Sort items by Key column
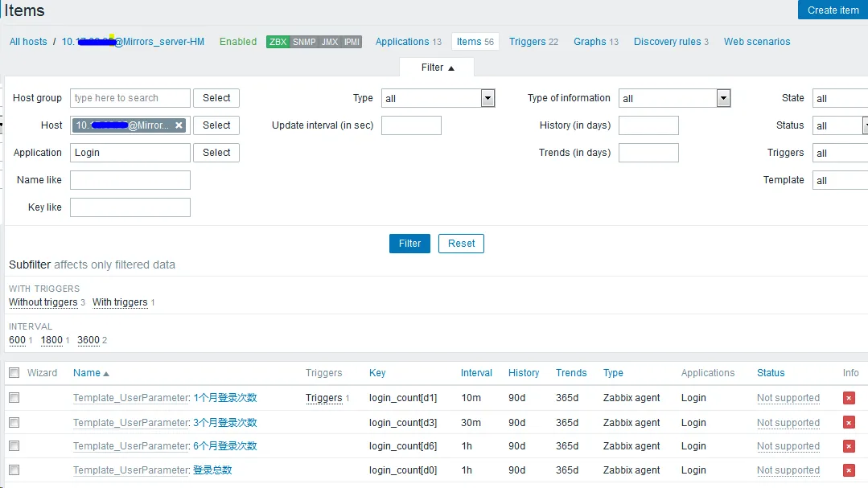Screen dimensions: 868x488 point(377,373)
